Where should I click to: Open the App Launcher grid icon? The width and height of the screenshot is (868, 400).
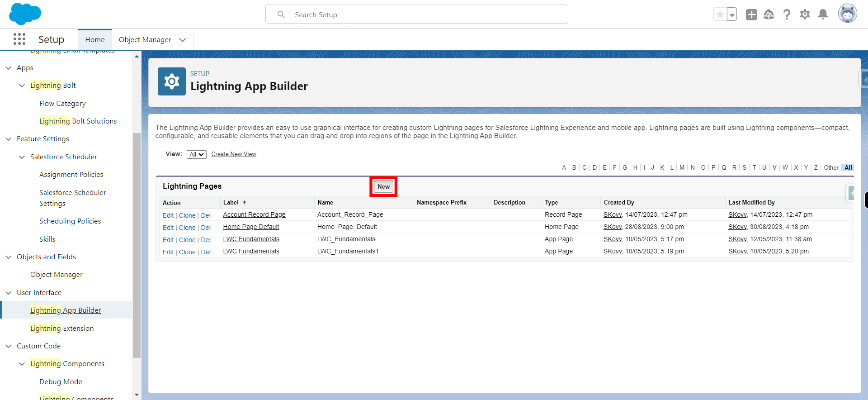click(x=19, y=39)
